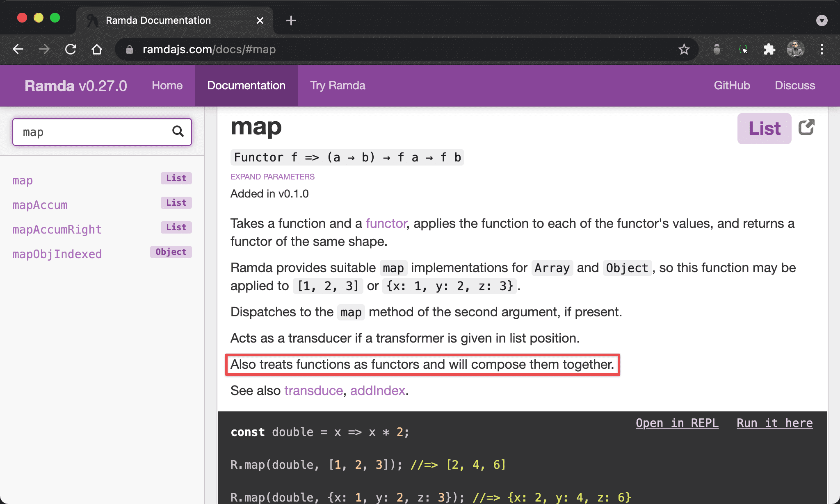The width and height of the screenshot is (840, 504).
Task: Click the 'const double' code line
Action: click(x=320, y=432)
